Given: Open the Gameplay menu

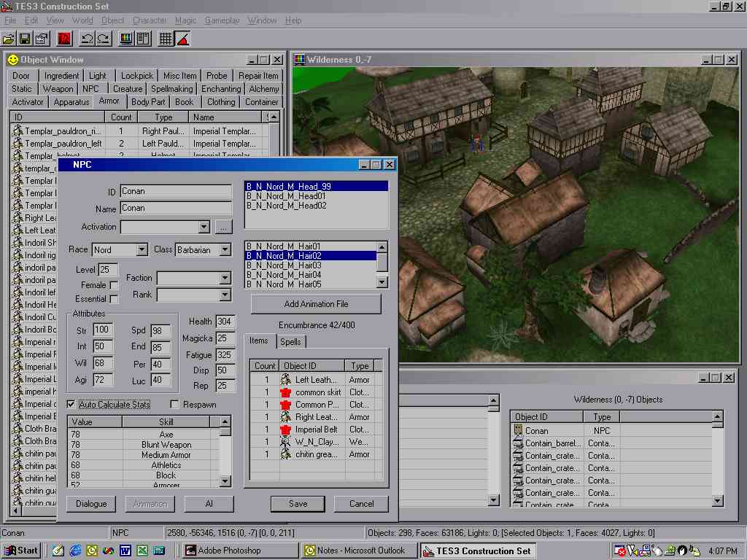Looking at the screenshot, I should pyautogui.click(x=222, y=20).
